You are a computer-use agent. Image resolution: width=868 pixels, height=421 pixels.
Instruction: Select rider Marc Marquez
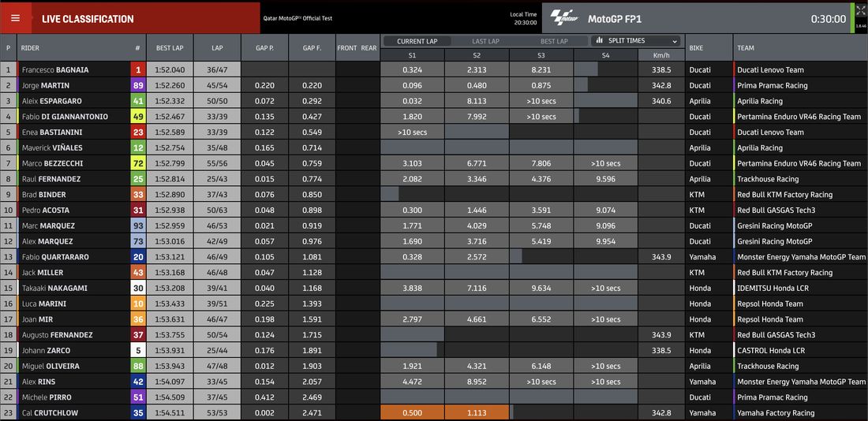click(48, 225)
